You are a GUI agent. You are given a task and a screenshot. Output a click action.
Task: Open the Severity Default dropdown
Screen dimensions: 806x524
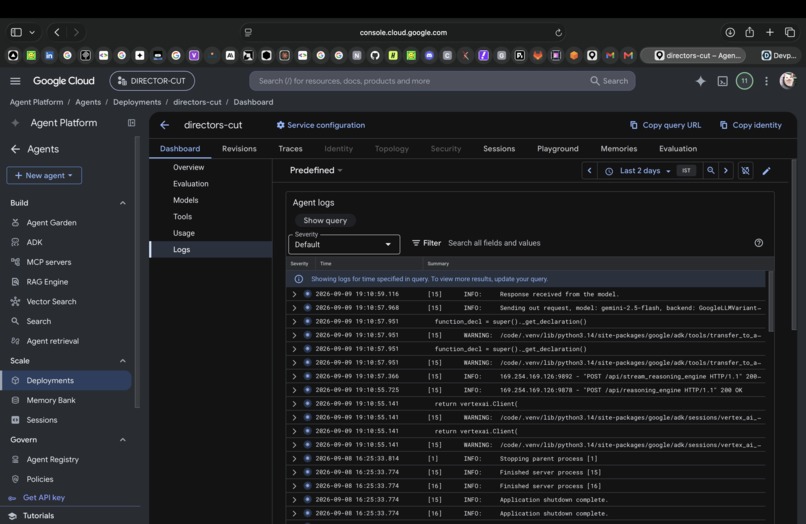(x=344, y=244)
